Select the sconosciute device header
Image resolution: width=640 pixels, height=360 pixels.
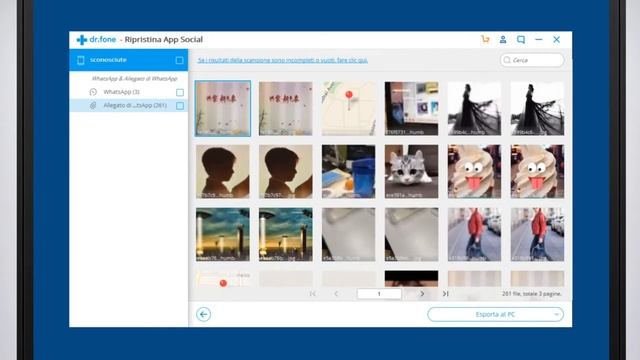pos(129,60)
